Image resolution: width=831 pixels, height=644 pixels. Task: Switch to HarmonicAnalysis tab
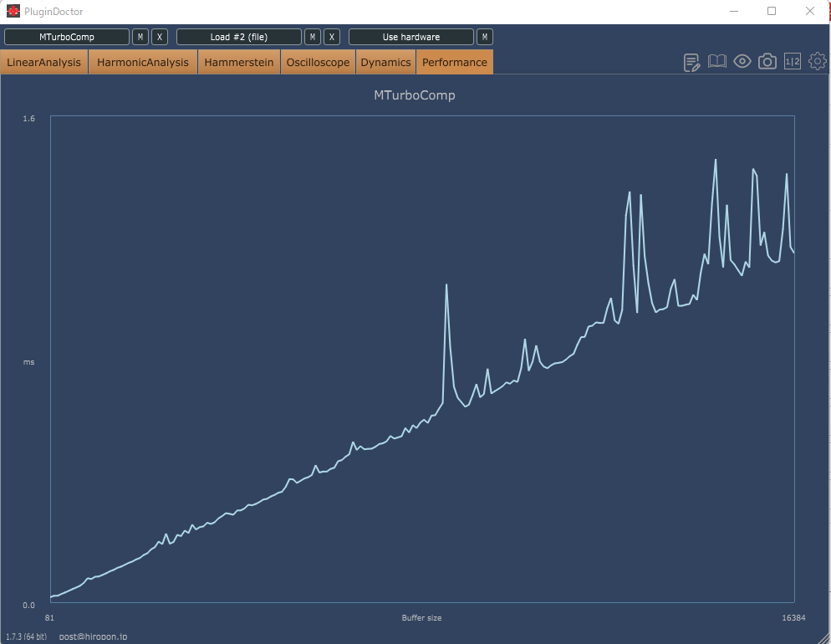point(143,62)
